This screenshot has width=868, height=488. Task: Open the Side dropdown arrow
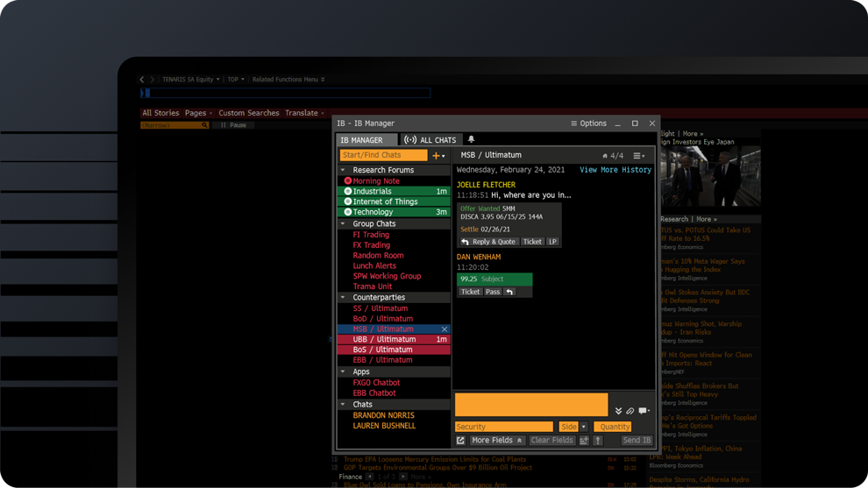click(x=584, y=427)
